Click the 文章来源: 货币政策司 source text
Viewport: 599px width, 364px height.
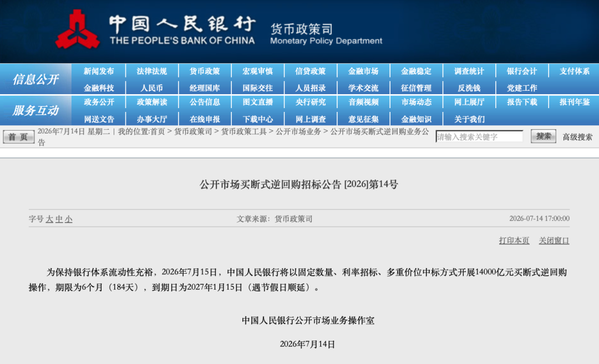click(275, 219)
